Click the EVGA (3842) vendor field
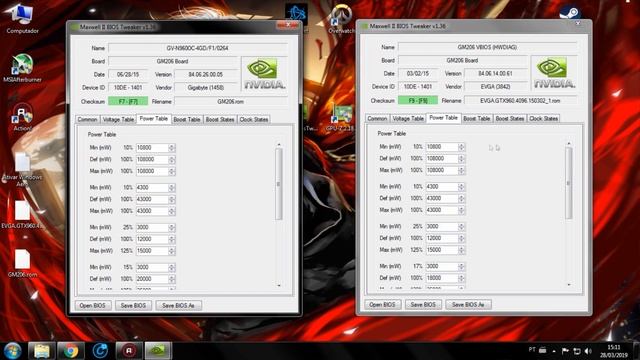Viewport: 640px width, 360px height. pos(496,87)
